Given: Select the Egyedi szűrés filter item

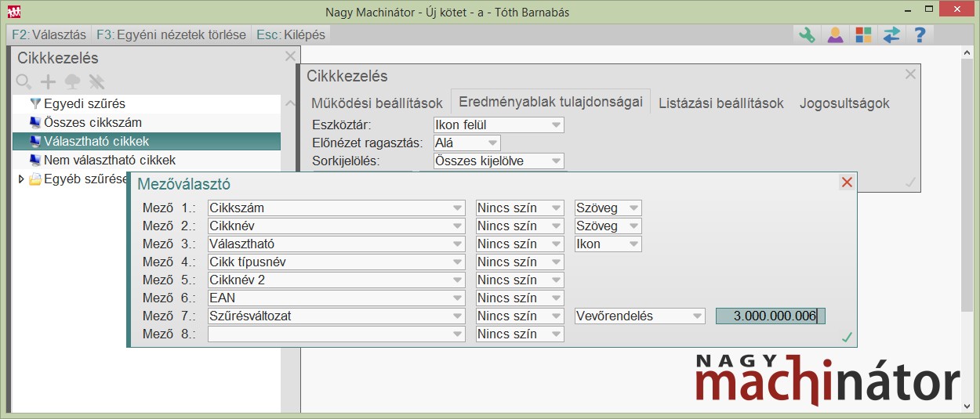Looking at the screenshot, I should [x=85, y=103].
